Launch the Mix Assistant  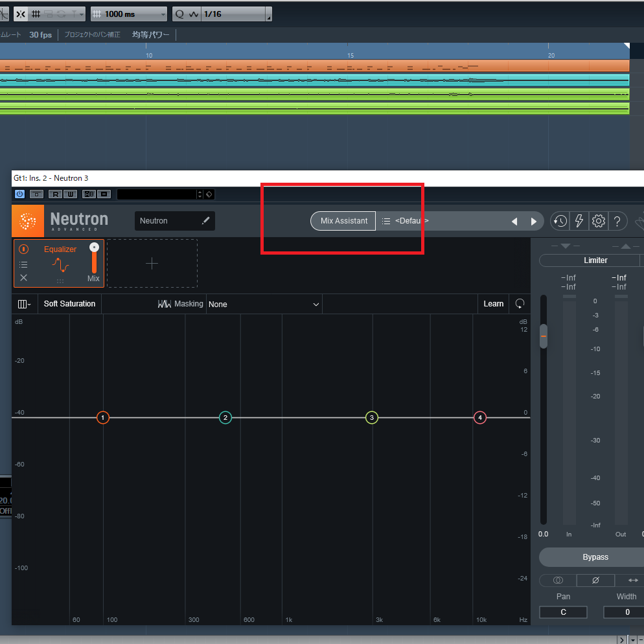point(343,220)
